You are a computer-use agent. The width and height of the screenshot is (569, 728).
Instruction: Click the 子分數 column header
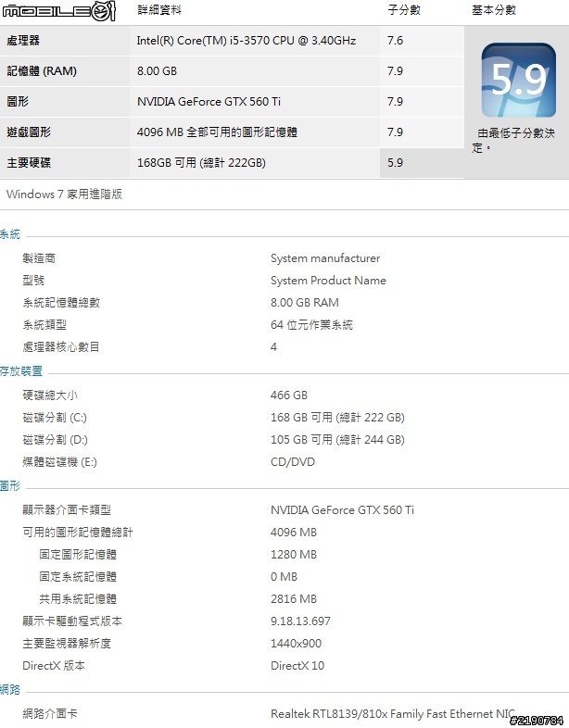(404, 10)
